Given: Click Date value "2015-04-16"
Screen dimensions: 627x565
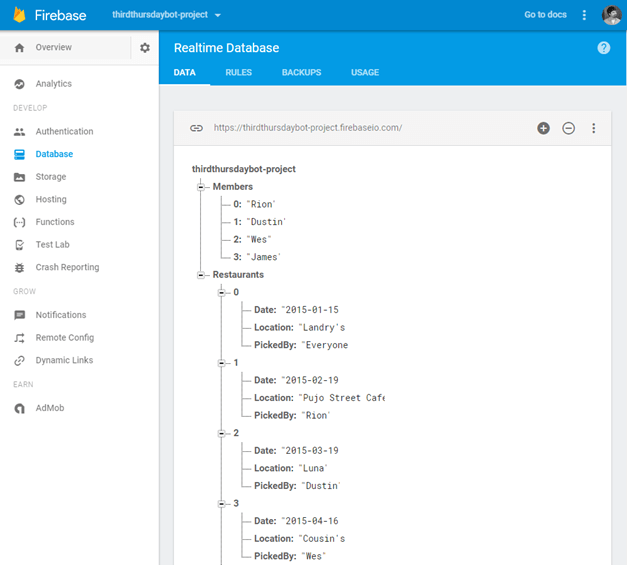Looking at the screenshot, I should (x=310, y=521).
